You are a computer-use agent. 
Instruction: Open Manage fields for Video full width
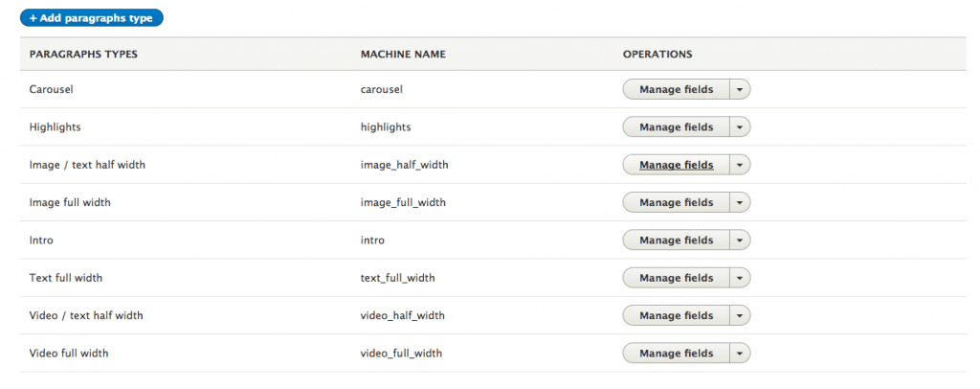(677, 354)
